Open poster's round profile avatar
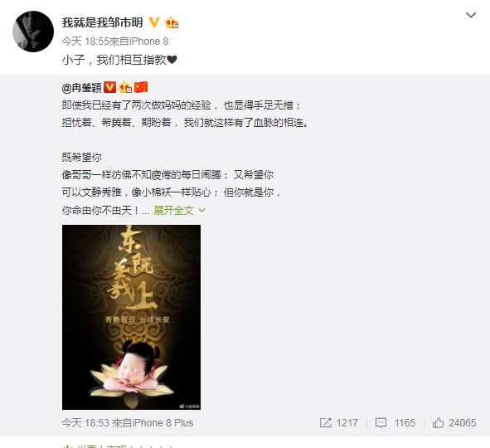 tap(33, 32)
